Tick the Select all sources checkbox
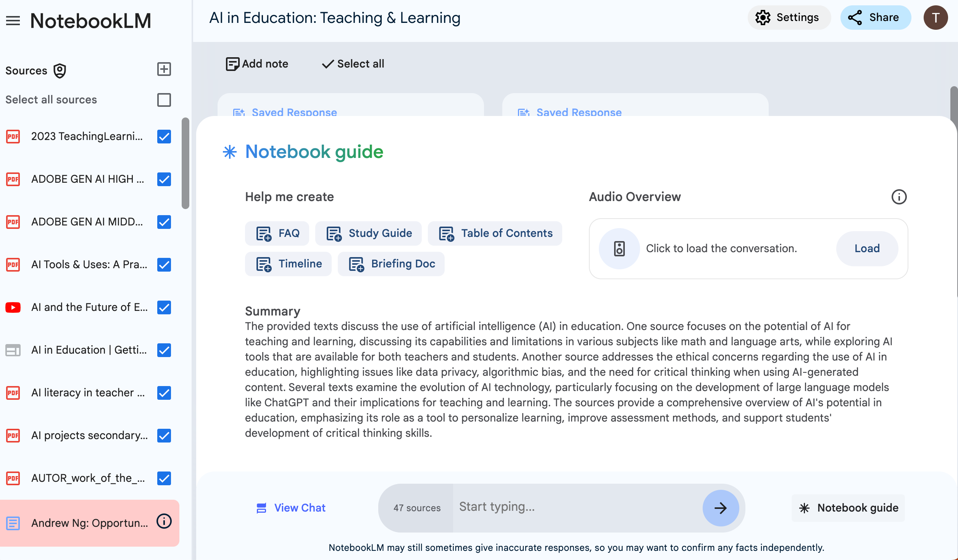 point(164,100)
